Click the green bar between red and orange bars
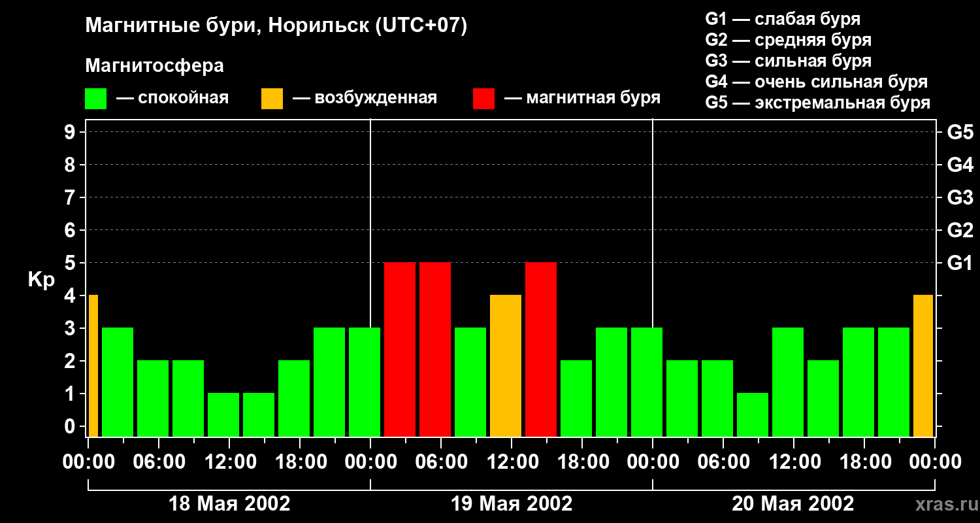The height and width of the screenshot is (523, 980). (x=470, y=382)
